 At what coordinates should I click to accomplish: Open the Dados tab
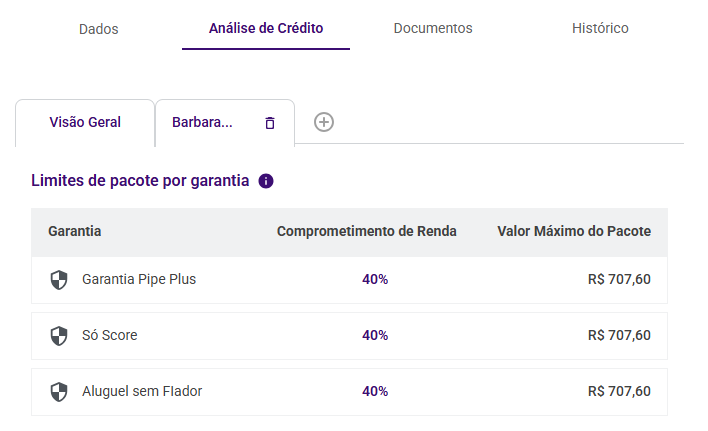click(x=98, y=29)
